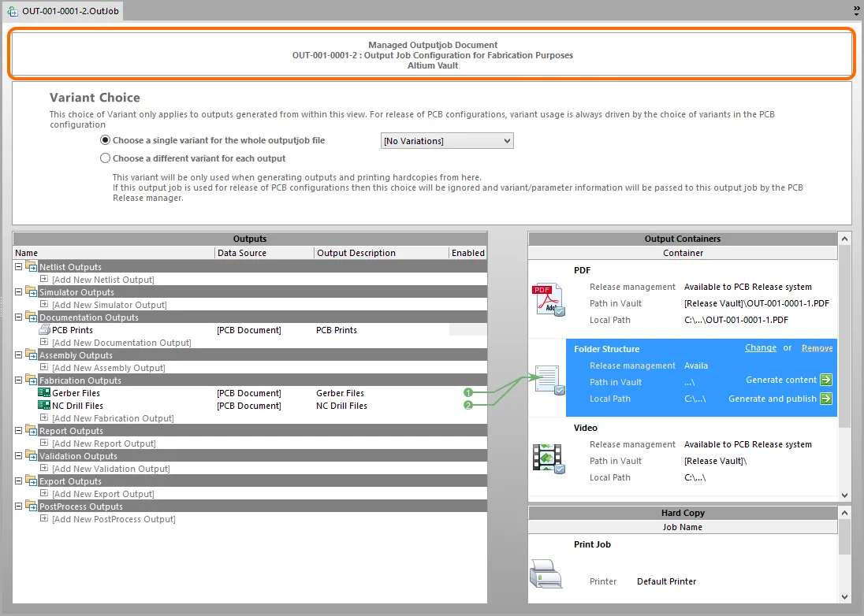Collapse the PostProcess Outputs group
The height and width of the screenshot is (616, 864).
[18, 507]
